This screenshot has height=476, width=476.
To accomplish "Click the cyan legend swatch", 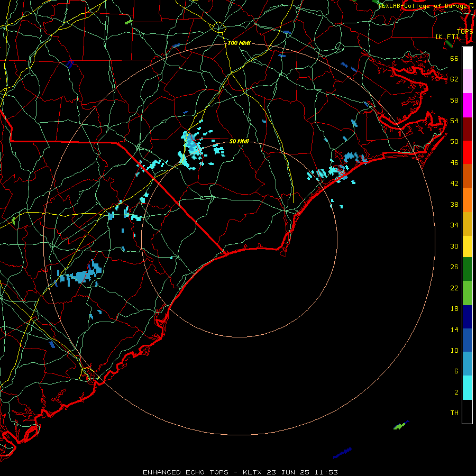I will point(467,388).
